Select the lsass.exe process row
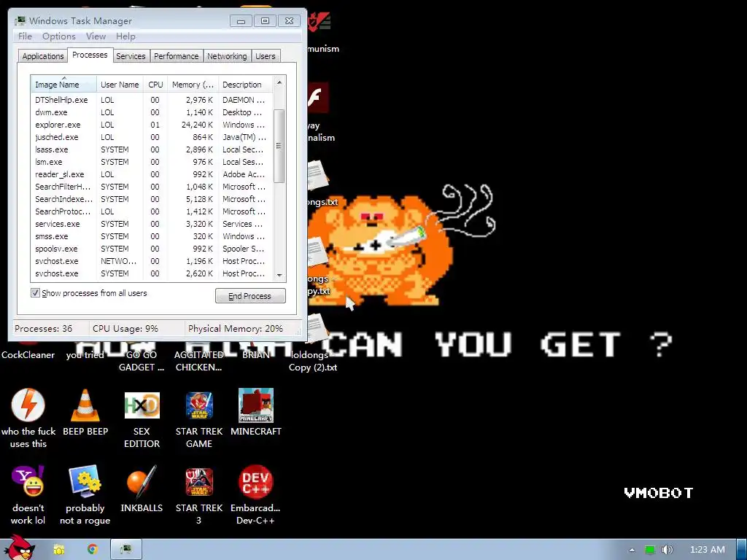This screenshot has width=747, height=560. tap(152, 149)
